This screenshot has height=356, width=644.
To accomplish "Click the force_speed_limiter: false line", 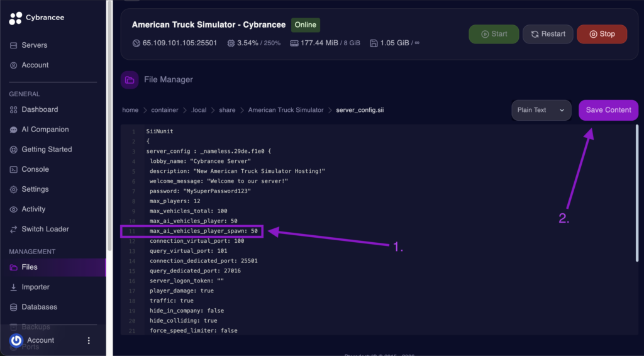I will (193, 331).
